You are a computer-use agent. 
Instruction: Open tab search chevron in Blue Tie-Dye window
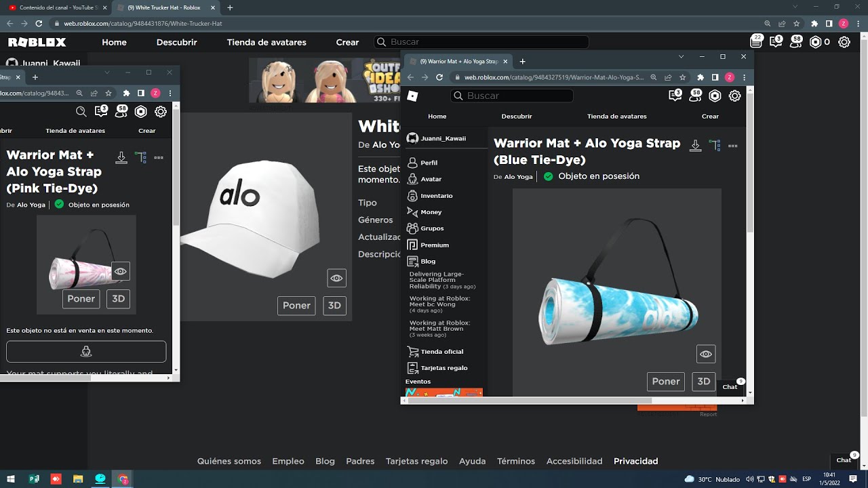tap(681, 57)
